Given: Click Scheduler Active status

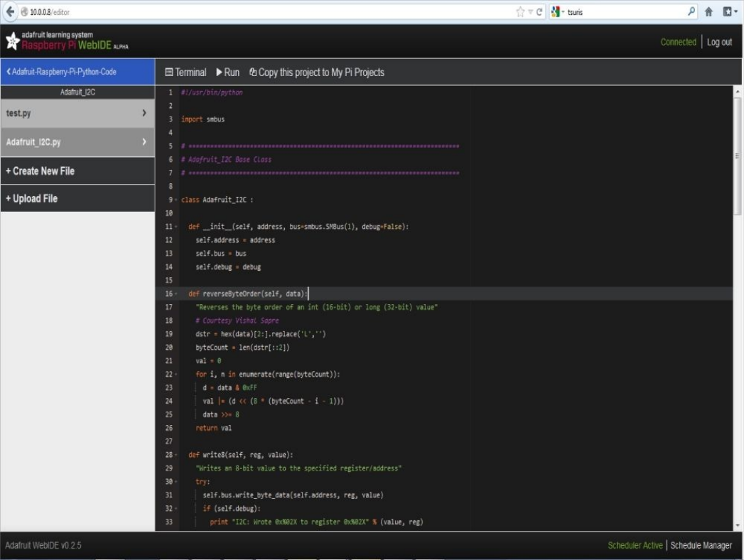Looking at the screenshot, I should pos(635,545).
